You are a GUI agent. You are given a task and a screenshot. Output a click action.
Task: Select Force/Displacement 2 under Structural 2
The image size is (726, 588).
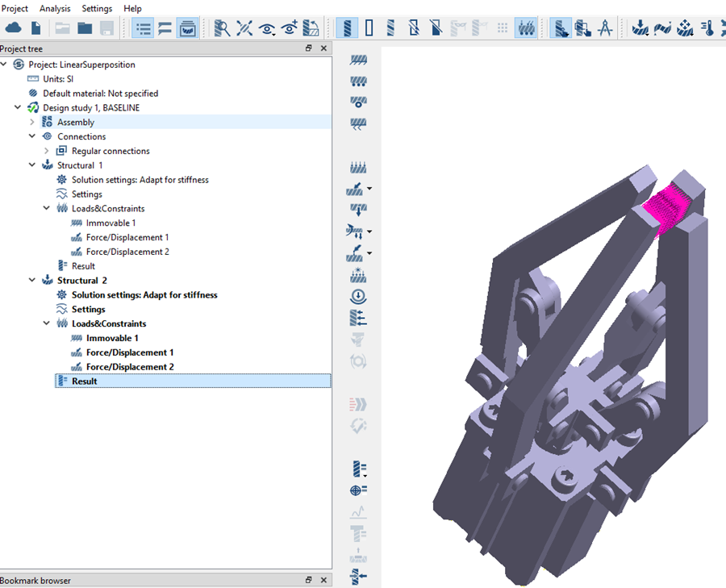(130, 367)
